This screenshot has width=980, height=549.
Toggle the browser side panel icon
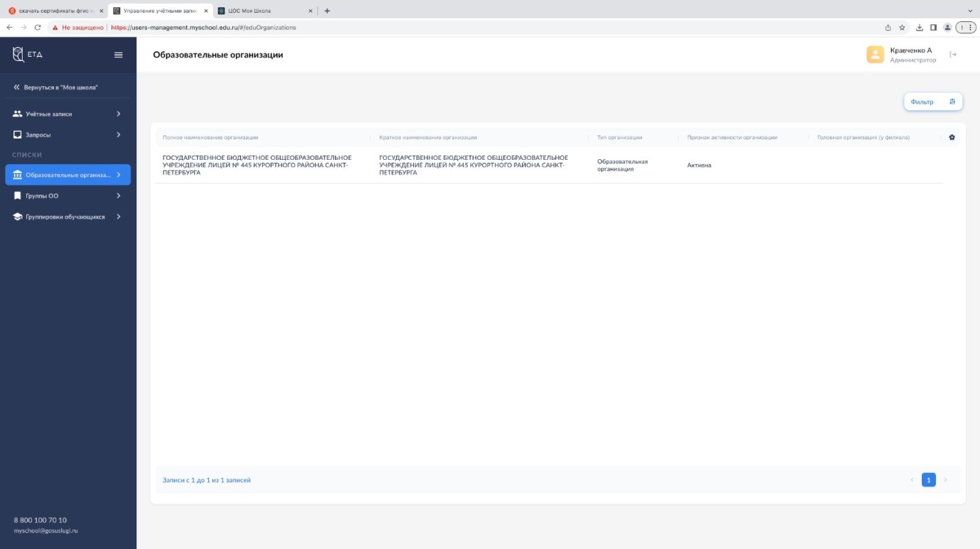[x=933, y=28]
